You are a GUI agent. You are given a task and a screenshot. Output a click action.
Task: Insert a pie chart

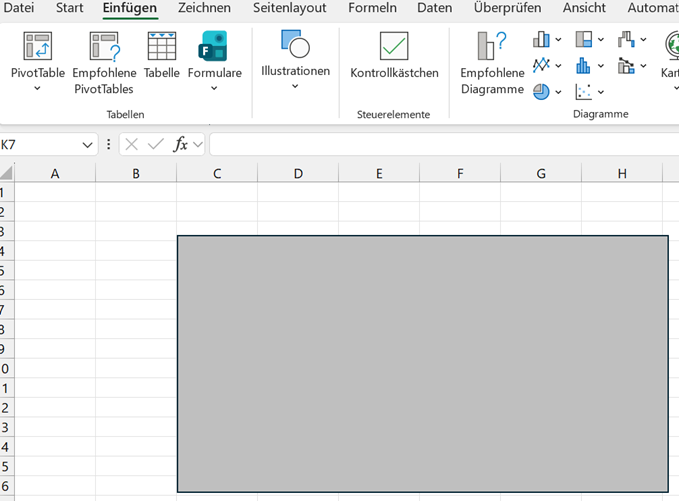[x=542, y=91]
